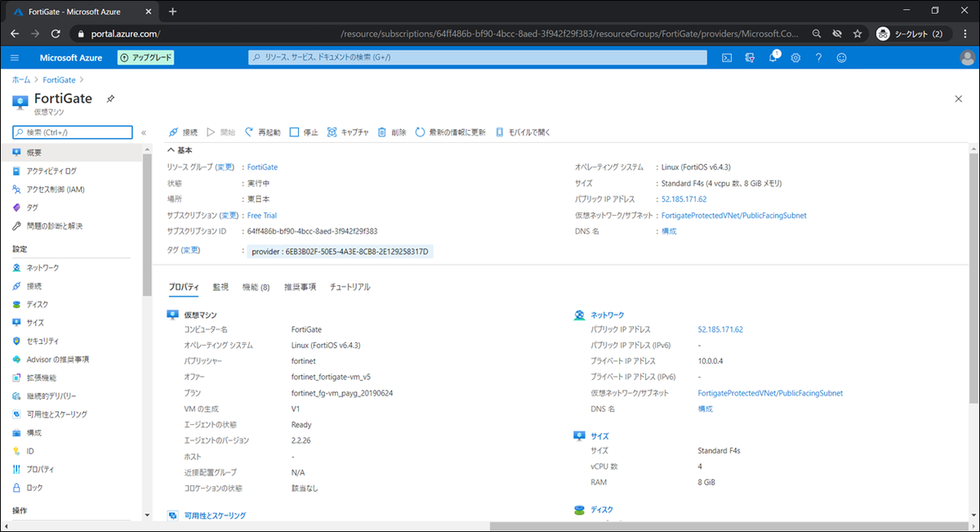Reload the browser page
The width and height of the screenshot is (980, 532).
pos(55,34)
